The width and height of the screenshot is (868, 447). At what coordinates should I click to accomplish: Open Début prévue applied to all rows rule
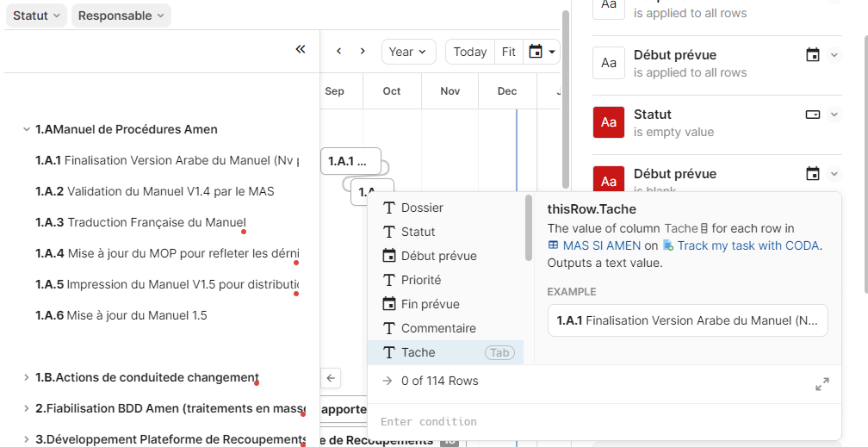[x=716, y=63]
